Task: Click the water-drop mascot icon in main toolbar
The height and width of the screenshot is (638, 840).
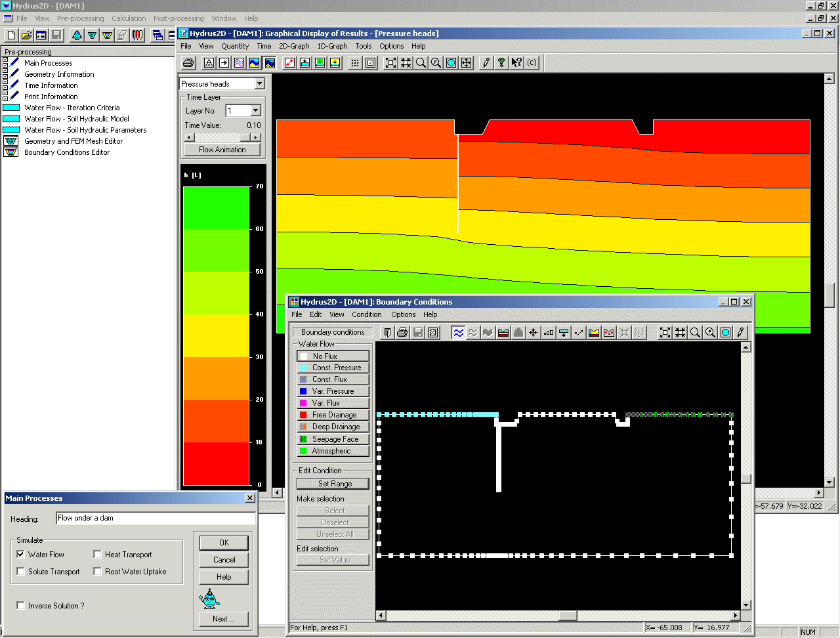Action: coord(77,35)
